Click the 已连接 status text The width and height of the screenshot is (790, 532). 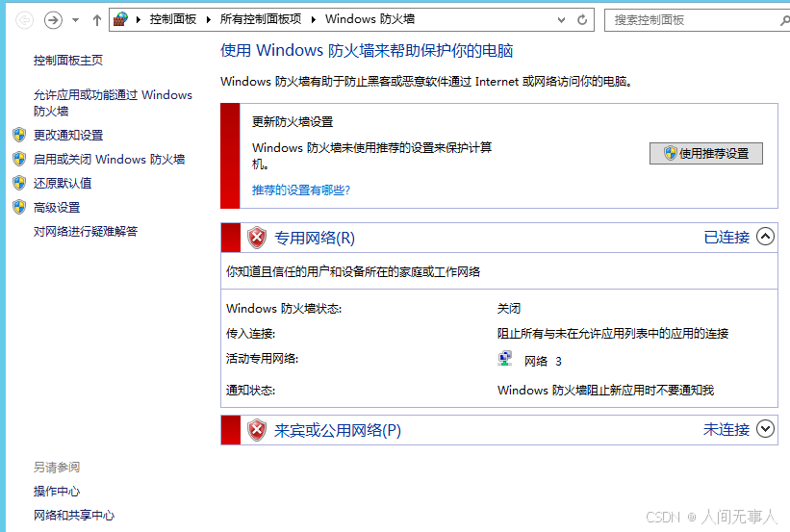tap(726, 238)
